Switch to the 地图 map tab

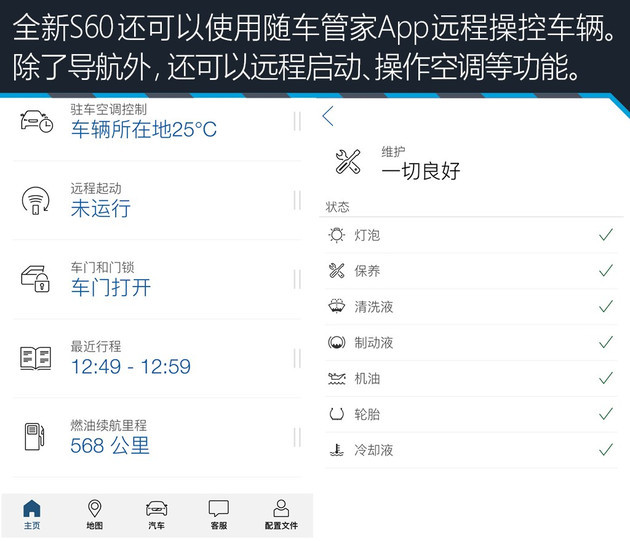[x=94, y=515]
